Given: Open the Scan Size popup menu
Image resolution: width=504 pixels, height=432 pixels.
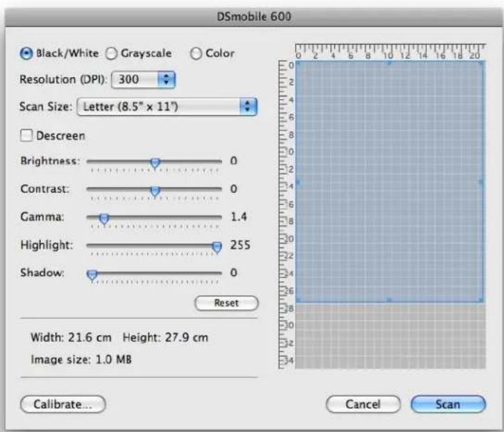Looking at the screenshot, I should pyautogui.click(x=167, y=107).
